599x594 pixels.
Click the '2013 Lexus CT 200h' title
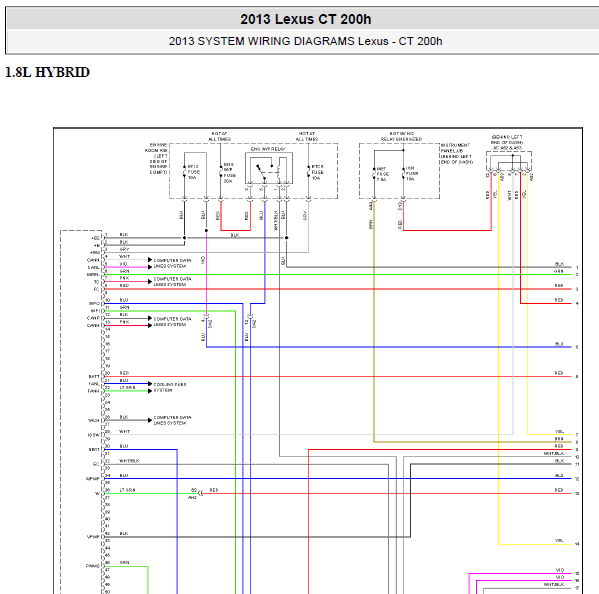(306, 19)
